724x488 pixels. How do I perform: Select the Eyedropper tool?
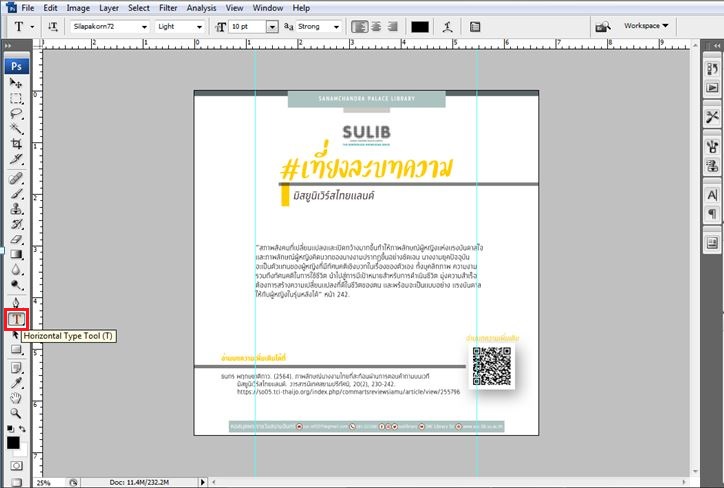pos(16,383)
